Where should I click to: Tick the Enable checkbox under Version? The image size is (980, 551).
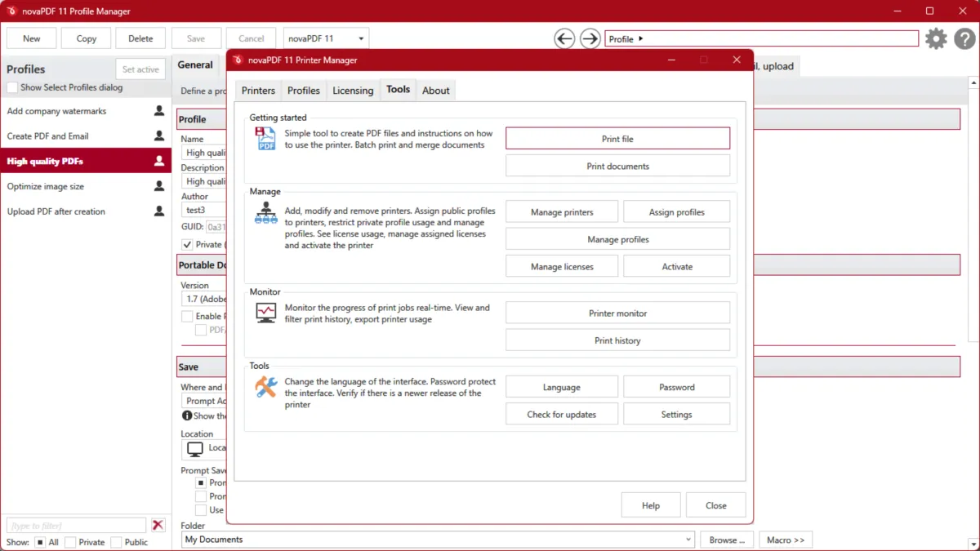click(187, 316)
